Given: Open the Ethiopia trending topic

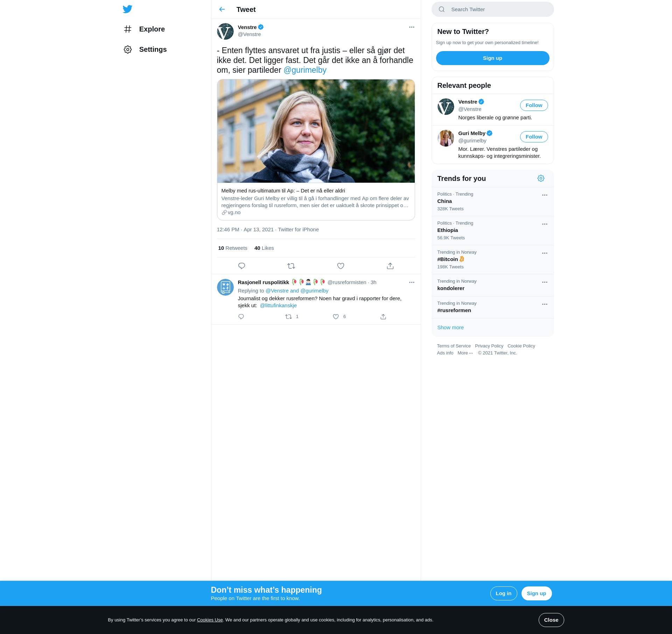Looking at the screenshot, I should coord(492,231).
